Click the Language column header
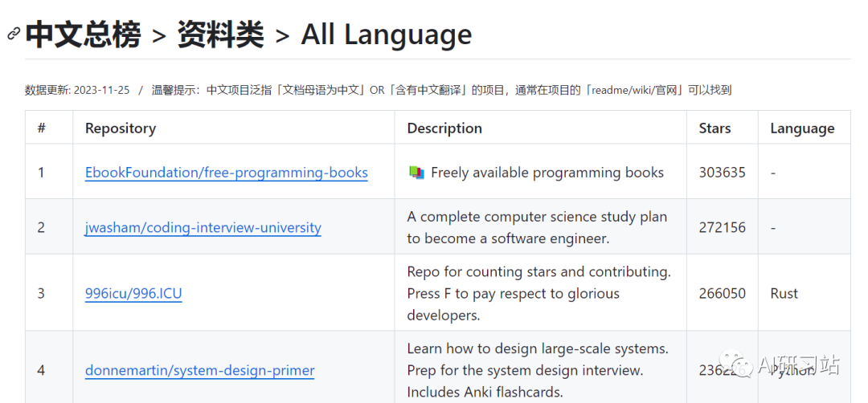The width and height of the screenshot is (868, 403). click(x=802, y=128)
